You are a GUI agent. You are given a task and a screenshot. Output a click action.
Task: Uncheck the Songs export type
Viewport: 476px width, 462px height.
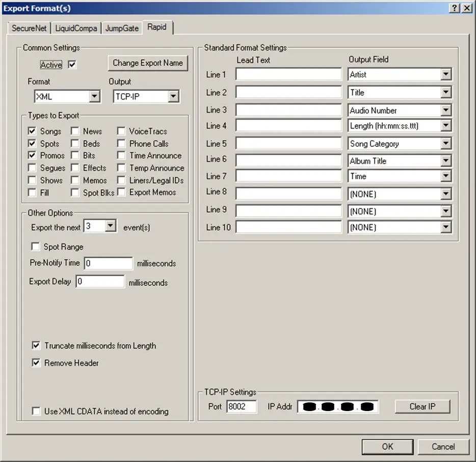click(x=32, y=131)
